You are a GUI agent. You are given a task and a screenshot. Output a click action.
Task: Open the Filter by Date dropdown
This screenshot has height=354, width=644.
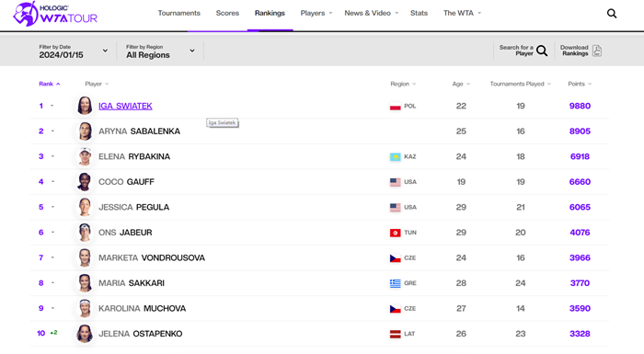click(x=74, y=51)
